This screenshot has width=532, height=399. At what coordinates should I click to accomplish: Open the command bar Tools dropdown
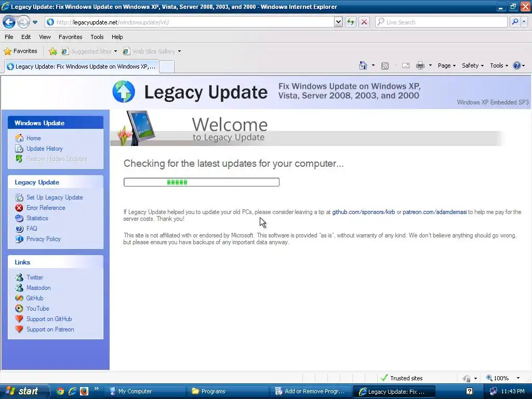pos(499,65)
